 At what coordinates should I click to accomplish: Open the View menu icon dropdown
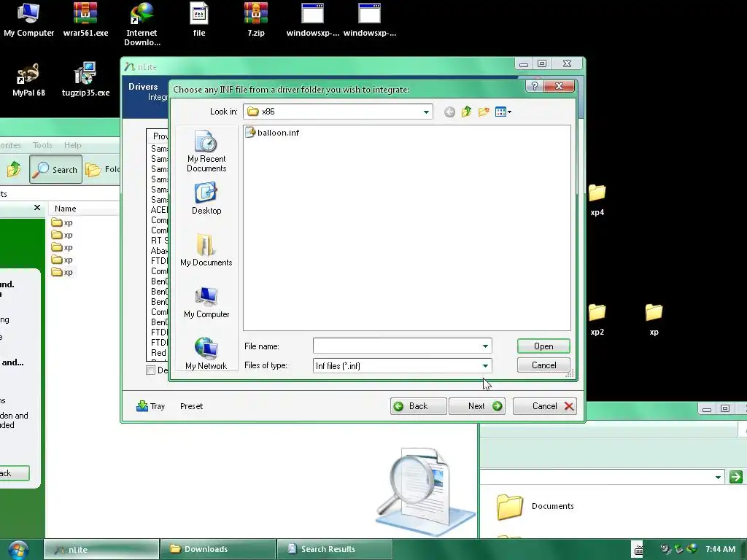tap(503, 112)
